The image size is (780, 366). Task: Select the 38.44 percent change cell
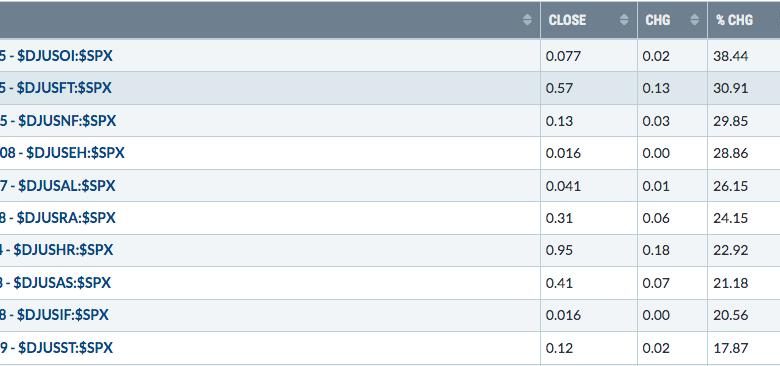[744, 55]
